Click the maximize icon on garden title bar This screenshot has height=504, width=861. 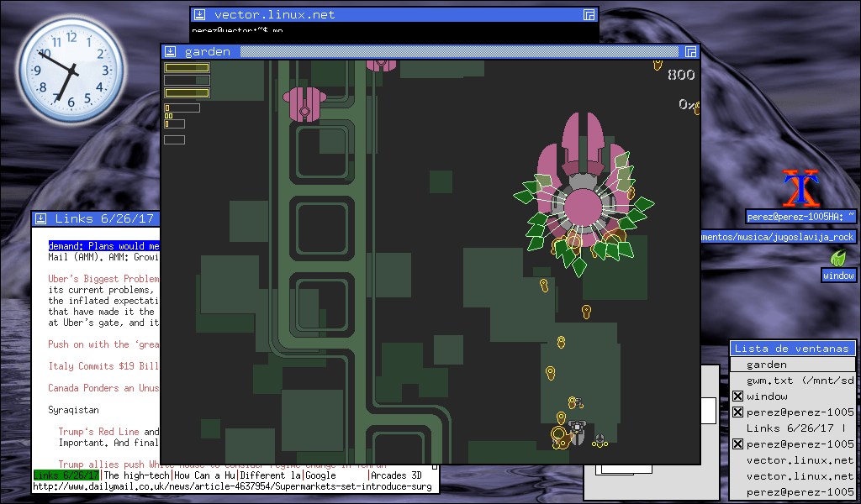click(691, 51)
